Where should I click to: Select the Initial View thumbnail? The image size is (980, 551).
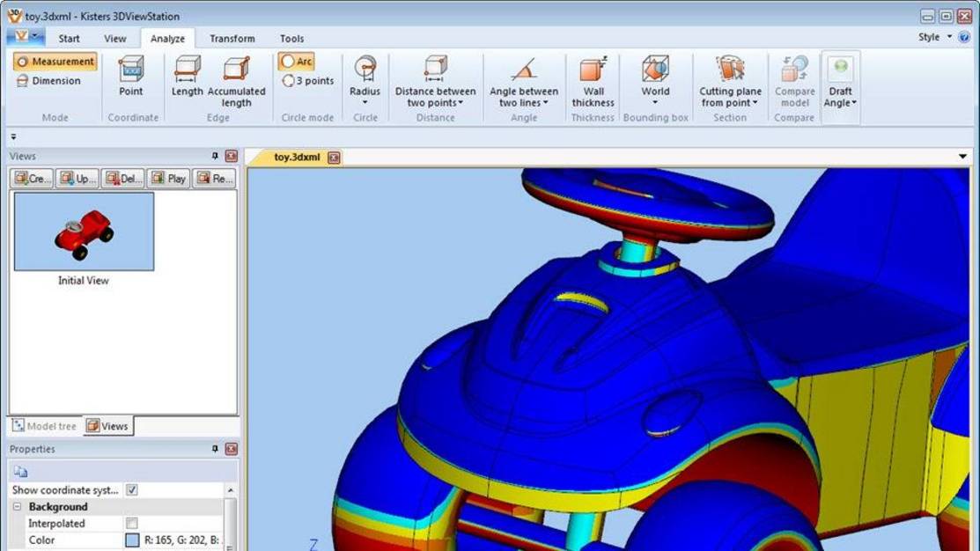coord(84,231)
